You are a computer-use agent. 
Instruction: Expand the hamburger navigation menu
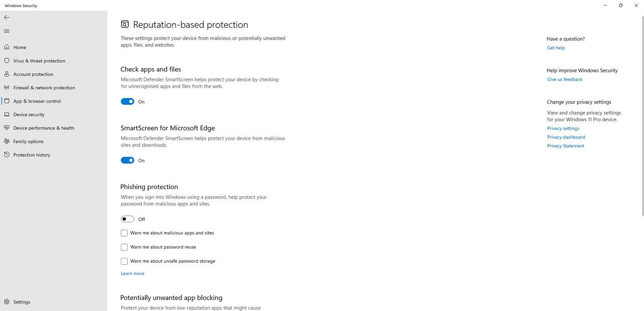coord(6,31)
